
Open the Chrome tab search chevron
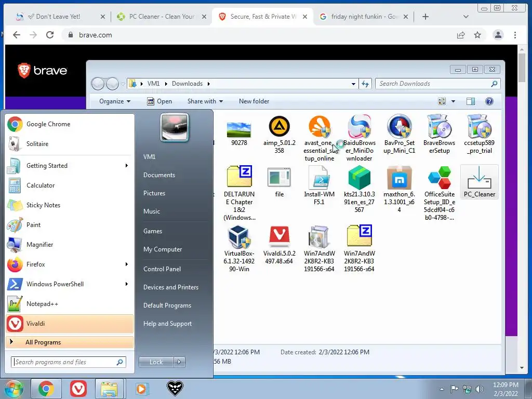466,17
